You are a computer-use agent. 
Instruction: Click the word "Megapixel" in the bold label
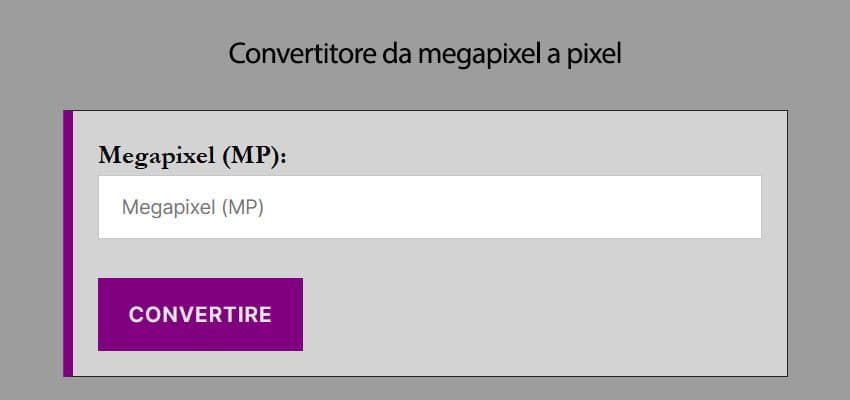[x=157, y=156]
